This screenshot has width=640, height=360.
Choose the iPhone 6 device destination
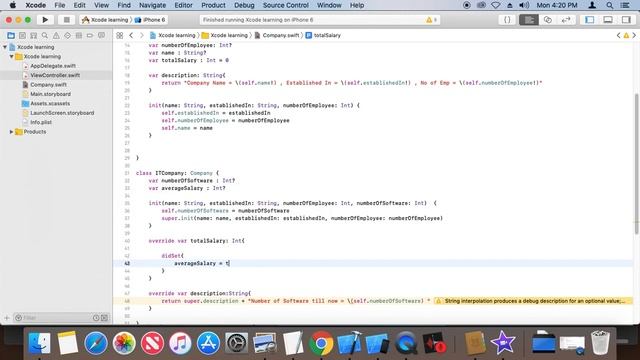[x=150, y=20]
